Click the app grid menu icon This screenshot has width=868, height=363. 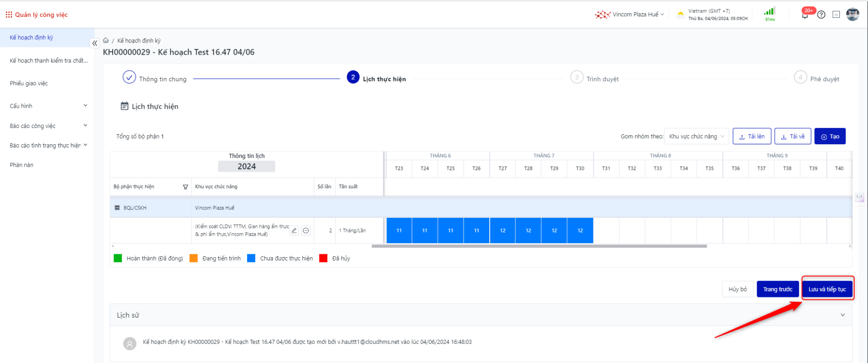click(x=9, y=15)
